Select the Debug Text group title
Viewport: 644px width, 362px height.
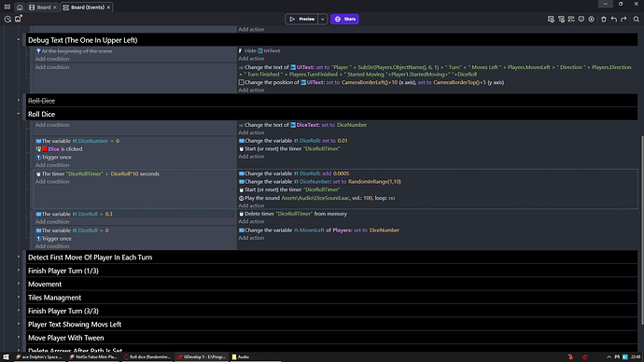pyautogui.click(x=82, y=40)
